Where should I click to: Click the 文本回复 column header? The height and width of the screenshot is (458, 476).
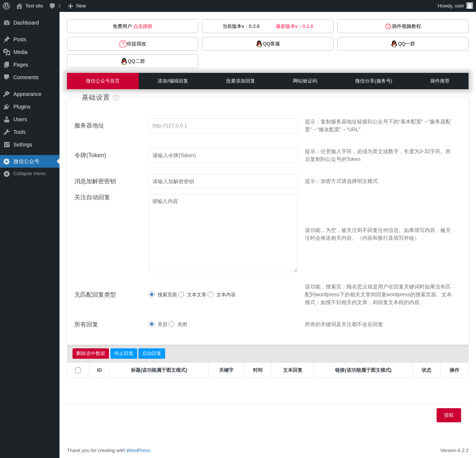293,370
